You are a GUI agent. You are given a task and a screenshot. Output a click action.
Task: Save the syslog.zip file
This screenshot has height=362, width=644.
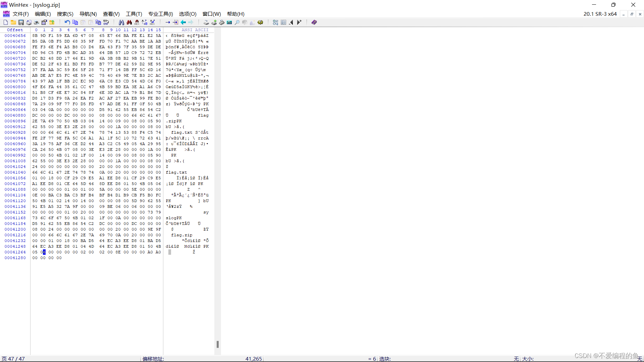click(x=21, y=22)
